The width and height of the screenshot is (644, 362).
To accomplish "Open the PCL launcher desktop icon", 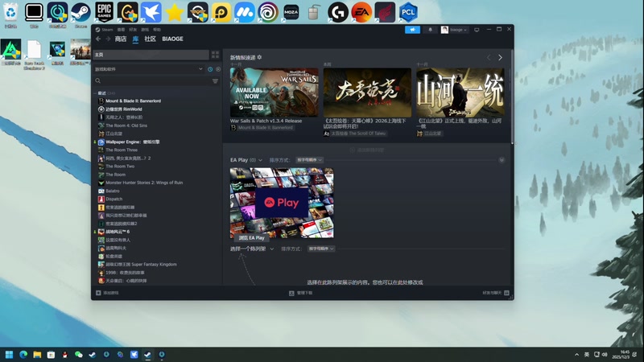I will [408, 12].
